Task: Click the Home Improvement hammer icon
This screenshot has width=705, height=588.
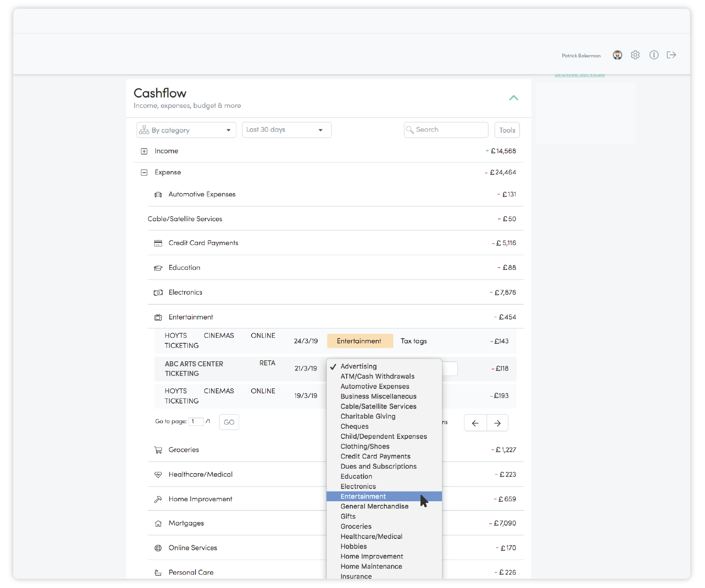Action: click(158, 499)
